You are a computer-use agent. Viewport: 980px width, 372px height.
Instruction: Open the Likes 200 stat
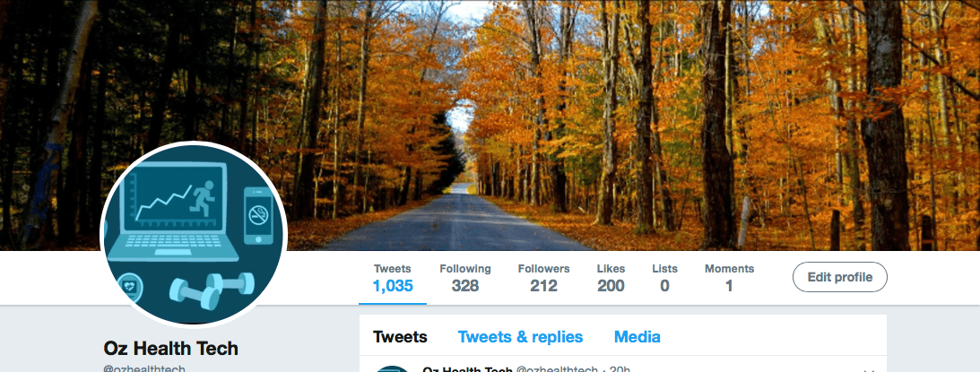611,278
